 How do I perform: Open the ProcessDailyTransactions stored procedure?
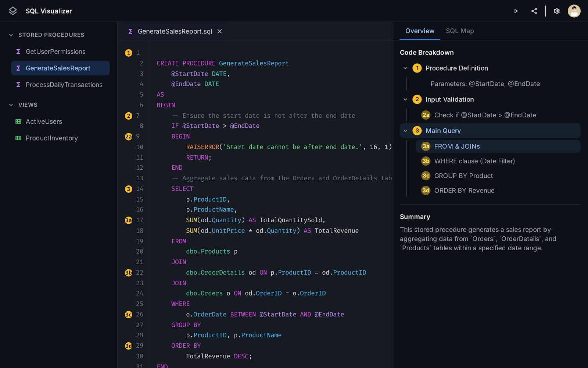click(64, 85)
